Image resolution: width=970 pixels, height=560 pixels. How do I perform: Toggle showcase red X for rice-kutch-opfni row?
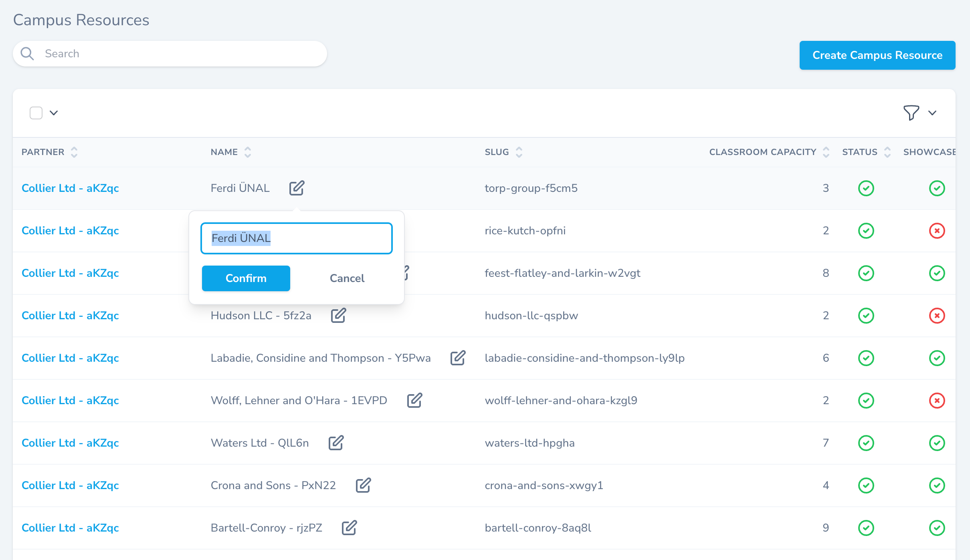coord(937,230)
